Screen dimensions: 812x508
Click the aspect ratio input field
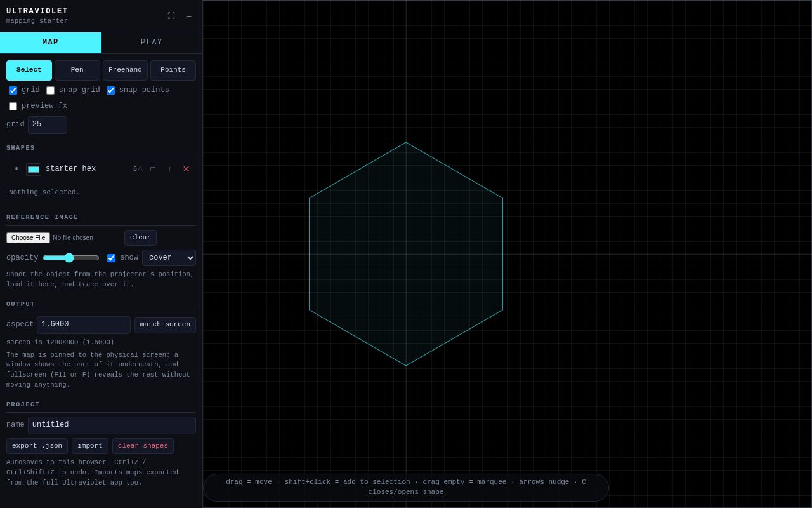coord(84,325)
